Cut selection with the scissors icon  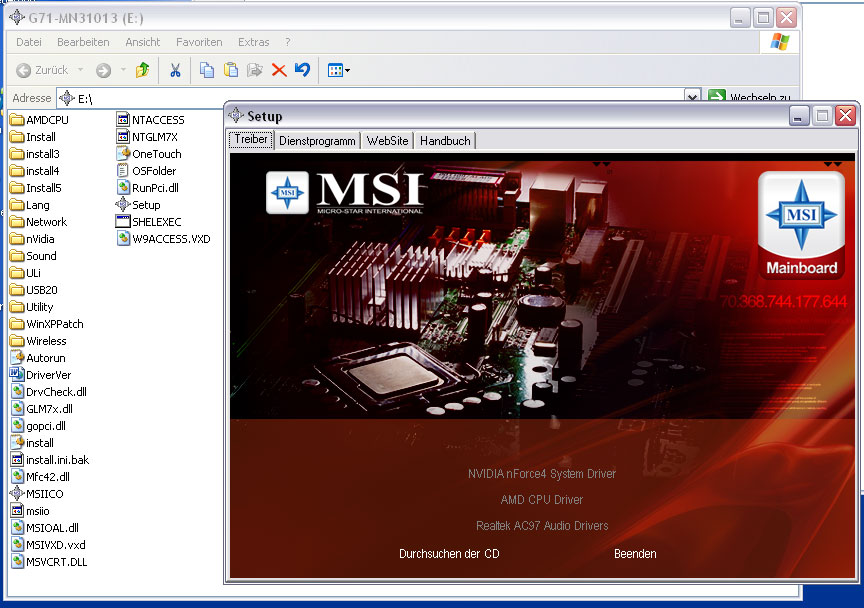pos(175,70)
